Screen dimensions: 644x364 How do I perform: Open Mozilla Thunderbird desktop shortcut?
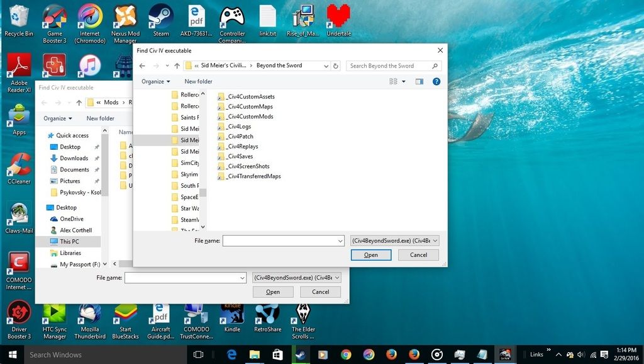click(x=90, y=322)
